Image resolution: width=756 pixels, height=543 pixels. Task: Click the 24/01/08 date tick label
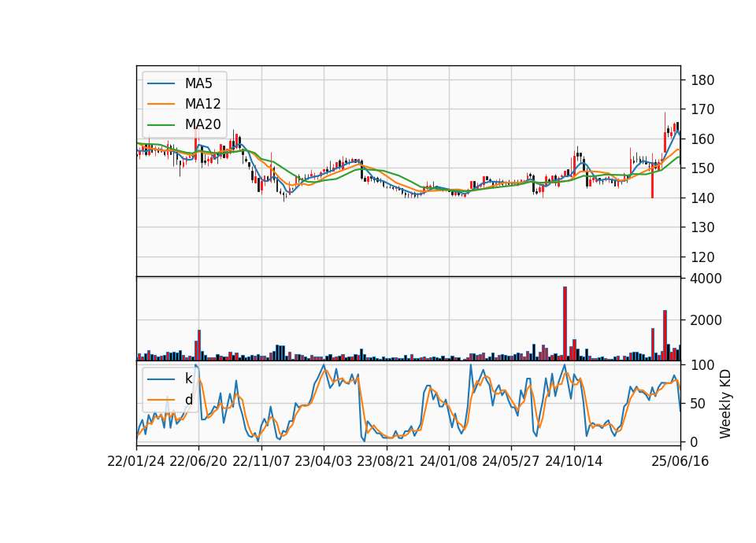pos(449,462)
